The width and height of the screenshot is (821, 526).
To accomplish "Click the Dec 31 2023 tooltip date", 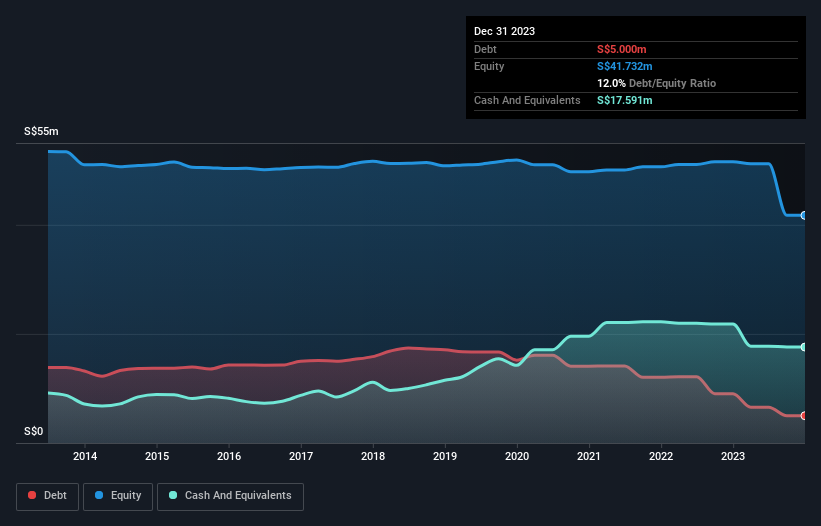I will coord(504,31).
